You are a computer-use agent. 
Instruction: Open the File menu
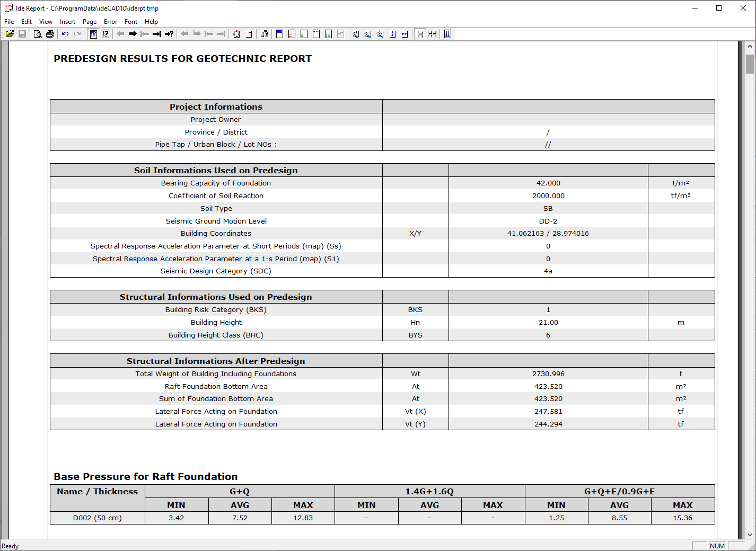(9, 22)
